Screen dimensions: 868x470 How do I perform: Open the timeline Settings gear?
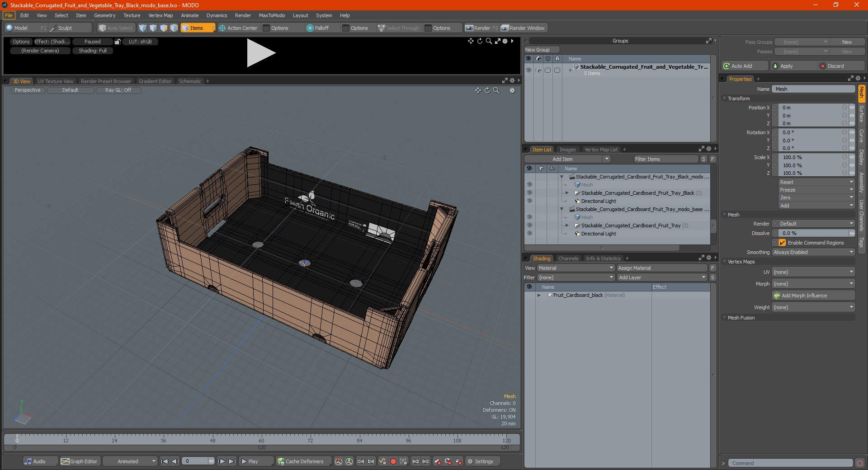coord(470,461)
